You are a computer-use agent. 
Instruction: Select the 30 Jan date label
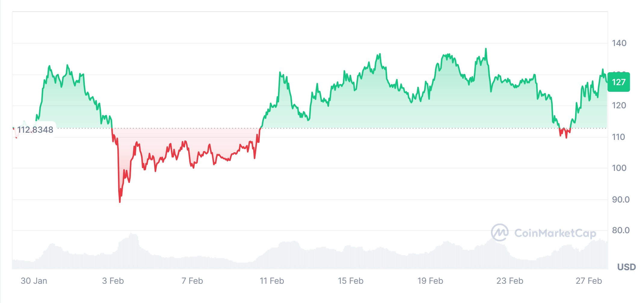tap(34, 281)
